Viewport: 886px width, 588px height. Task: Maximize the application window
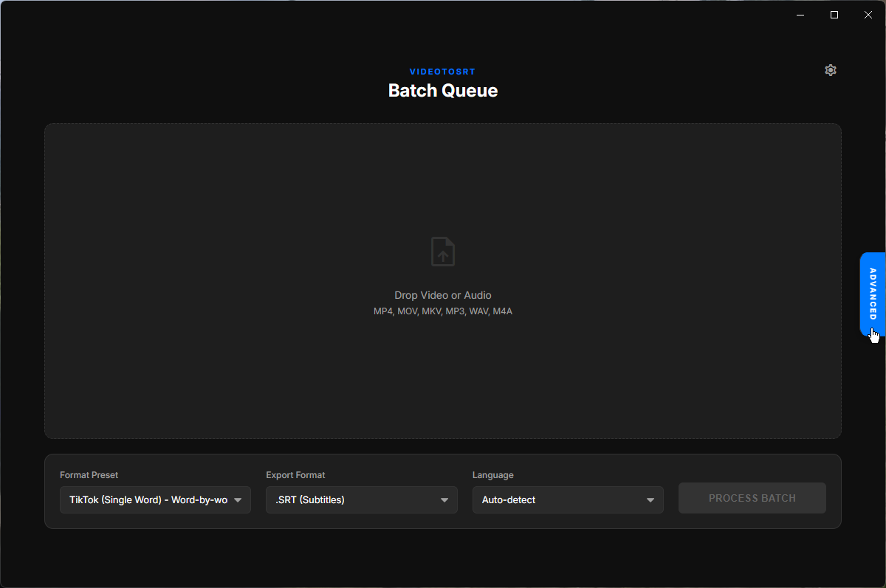tap(834, 15)
